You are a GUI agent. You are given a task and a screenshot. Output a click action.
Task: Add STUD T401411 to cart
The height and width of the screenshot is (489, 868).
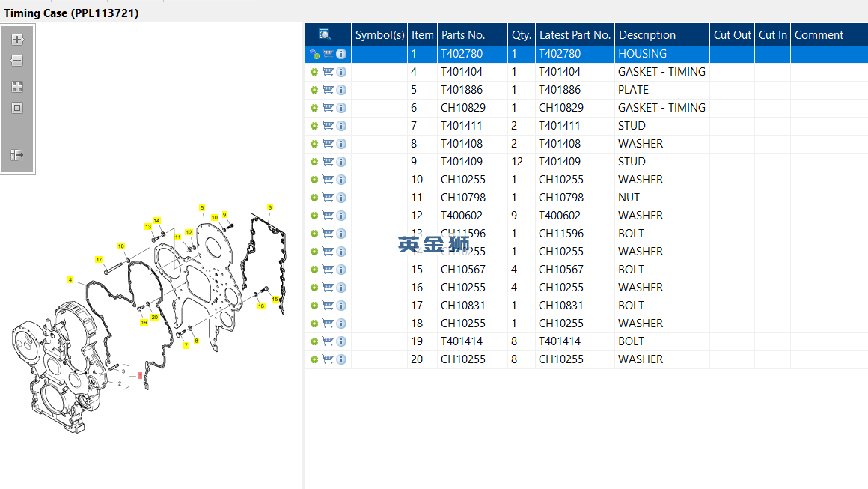328,126
